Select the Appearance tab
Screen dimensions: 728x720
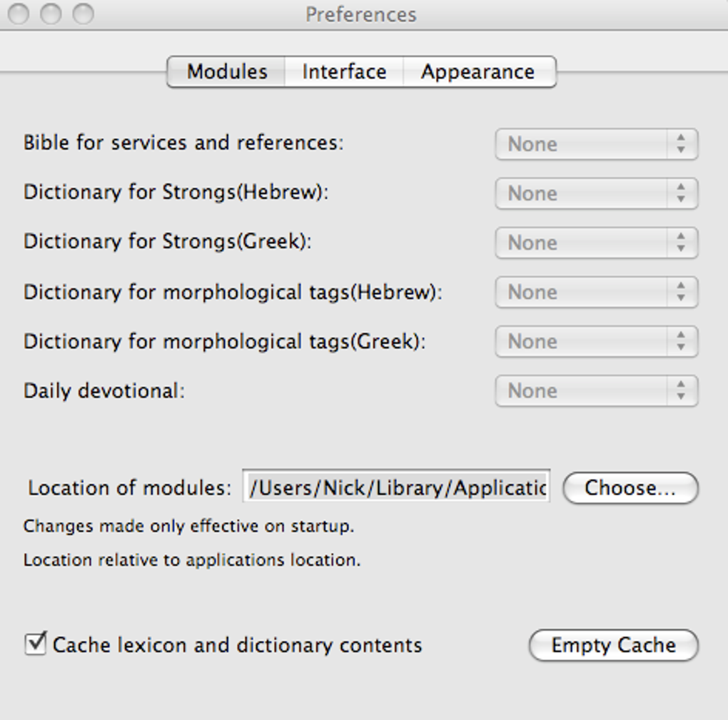[477, 72]
